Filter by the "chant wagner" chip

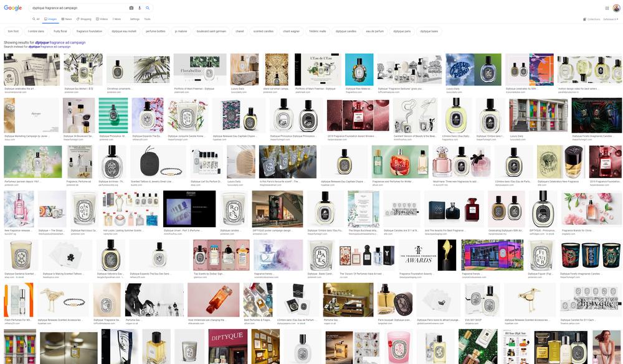tap(291, 31)
